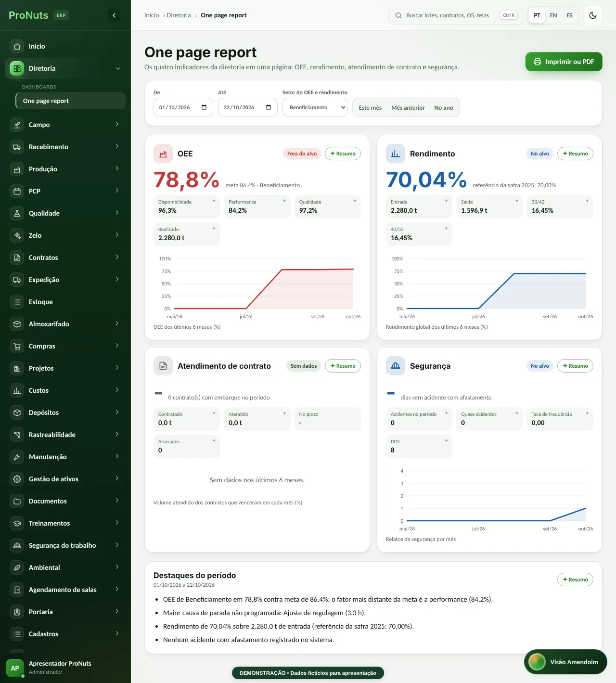Screen dimensions: 616x683
Task: Open the Cadastros menu item
Action: [65, 634]
